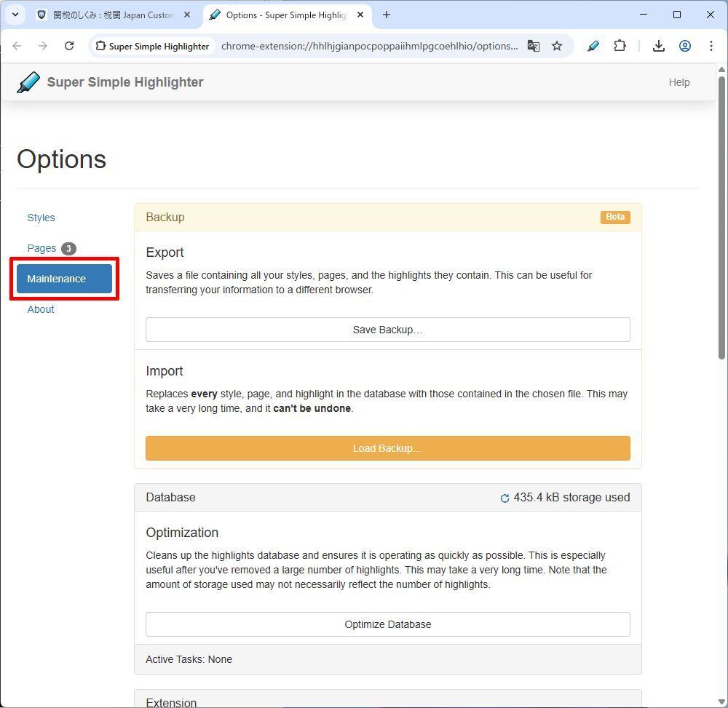The width and height of the screenshot is (728, 708).
Task: Open the Chrome profile icon
Action: pos(685,46)
